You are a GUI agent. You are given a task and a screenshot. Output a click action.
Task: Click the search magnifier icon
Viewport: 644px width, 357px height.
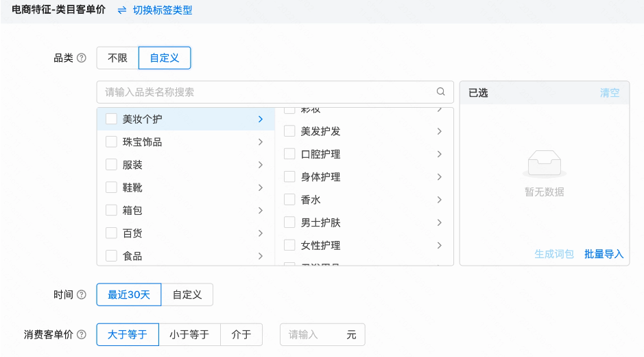(441, 92)
